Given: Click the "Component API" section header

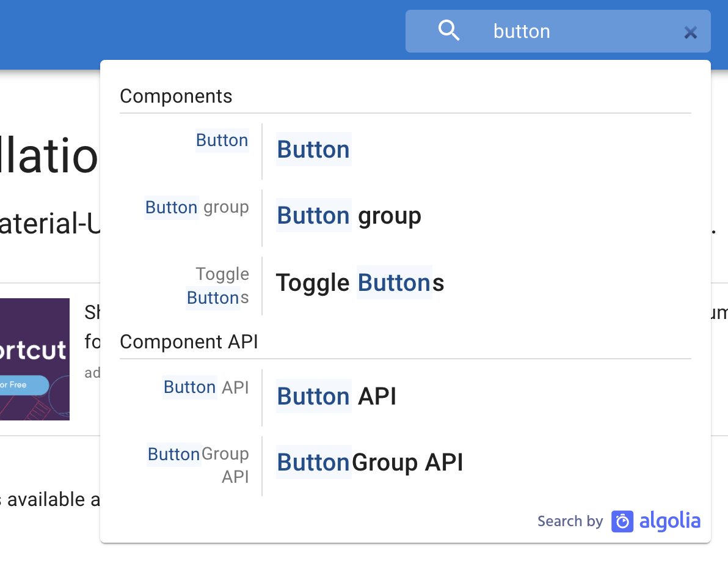Looking at the screenshot, I should tap(189, 342).
